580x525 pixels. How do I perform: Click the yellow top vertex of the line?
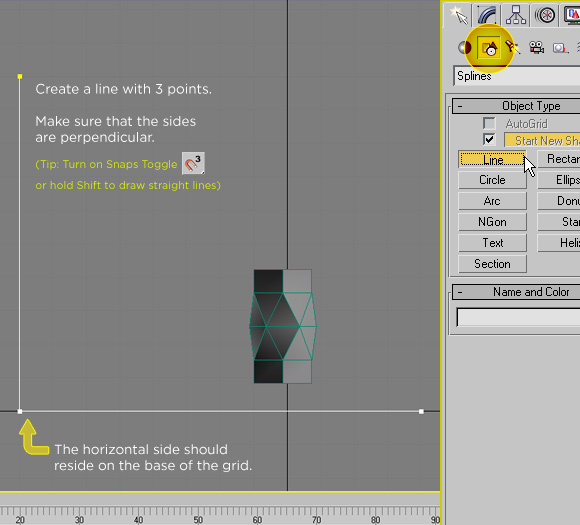[x=20, y=77]
